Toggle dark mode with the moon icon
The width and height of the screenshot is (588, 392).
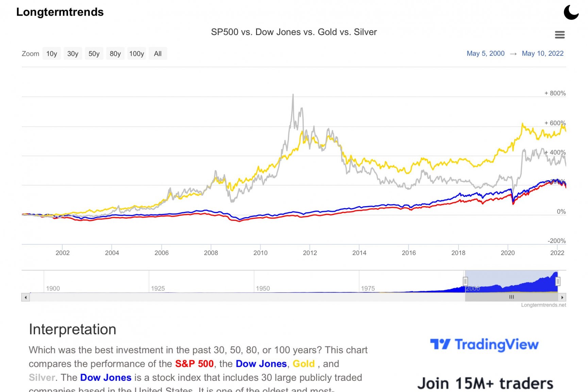[571, 12]
